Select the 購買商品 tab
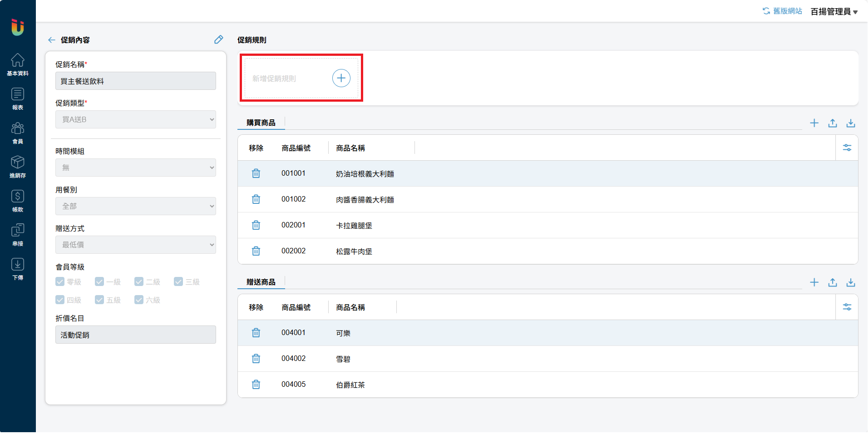Image resolution: width=868 pixels, height=434 pixels. 261,123
